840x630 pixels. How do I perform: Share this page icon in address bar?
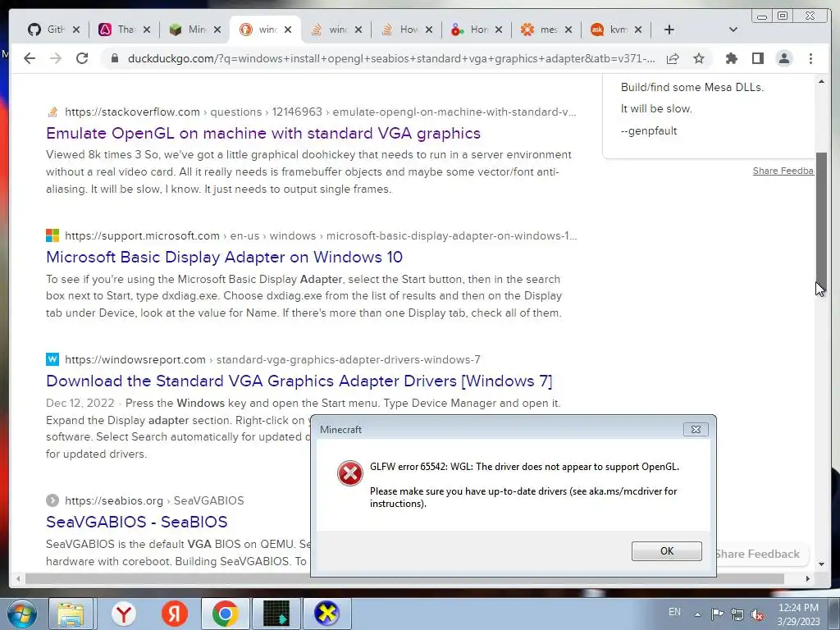tap(673, 58)
